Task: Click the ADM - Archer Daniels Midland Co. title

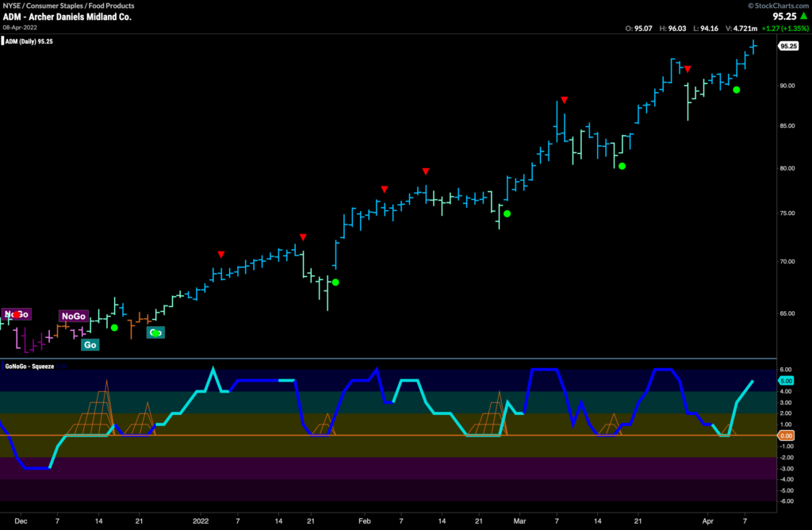Action: coord(67,17)
